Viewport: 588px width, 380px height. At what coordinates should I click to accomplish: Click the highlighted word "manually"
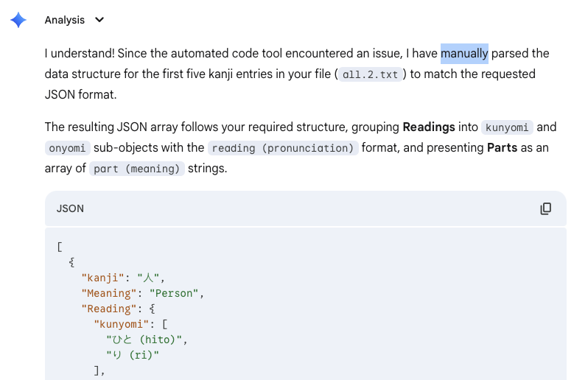464,53
